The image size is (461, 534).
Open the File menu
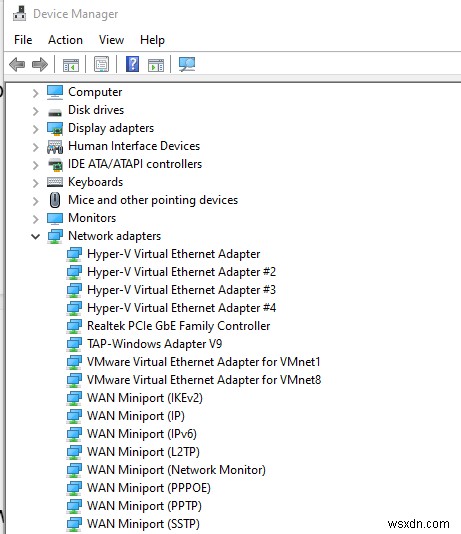[23, 40]
